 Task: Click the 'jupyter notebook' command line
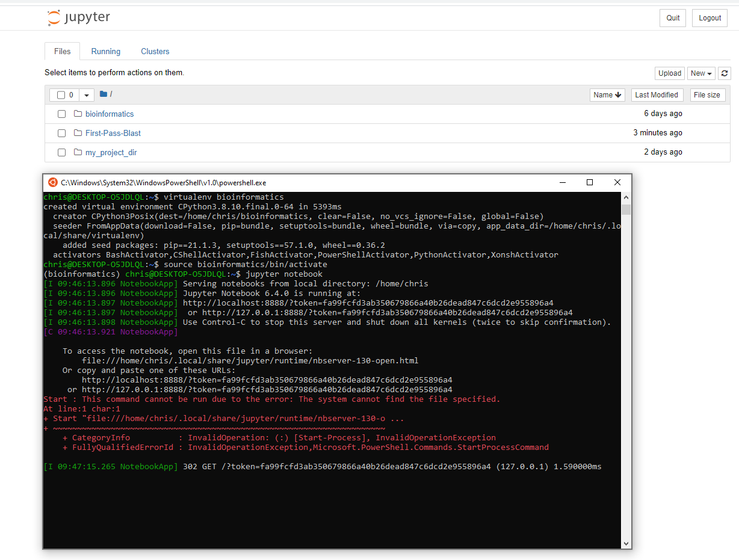click(x=183, y=274)
